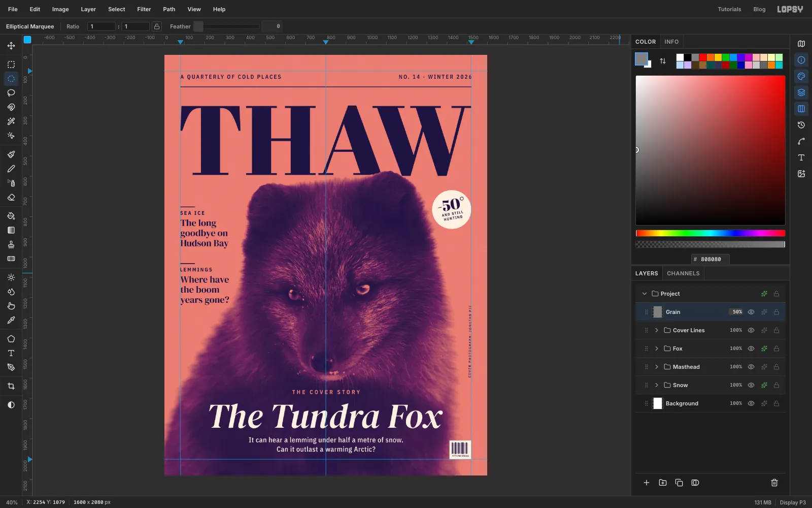Select the Eyedropper tool

11,320
